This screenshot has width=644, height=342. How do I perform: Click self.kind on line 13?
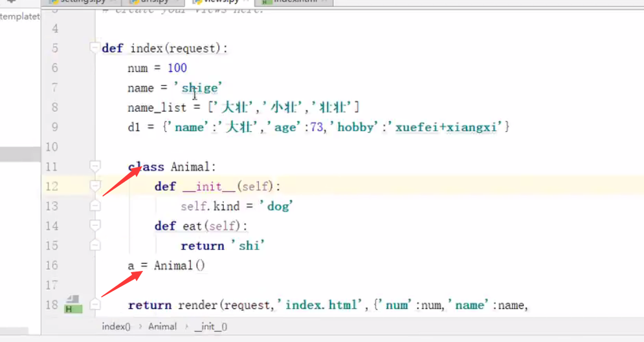pyautogui.click(x=210, y=206)
